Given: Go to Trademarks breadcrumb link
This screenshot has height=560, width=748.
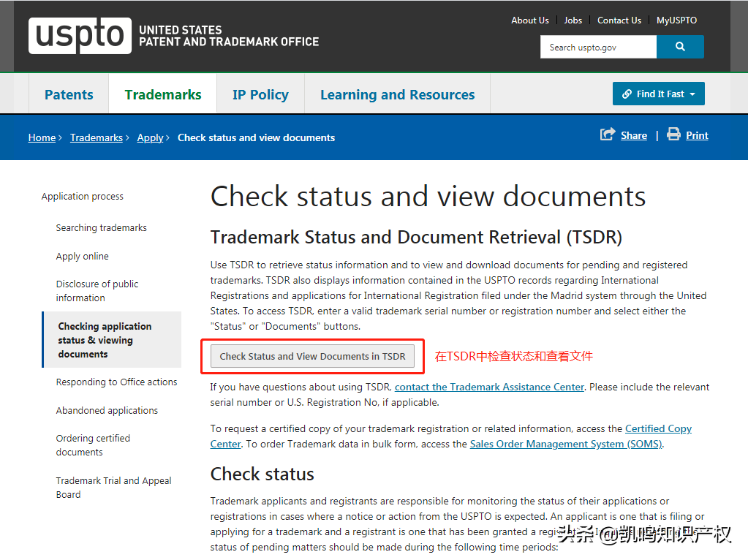Looking at the screenshot, I should click(97, 138).
